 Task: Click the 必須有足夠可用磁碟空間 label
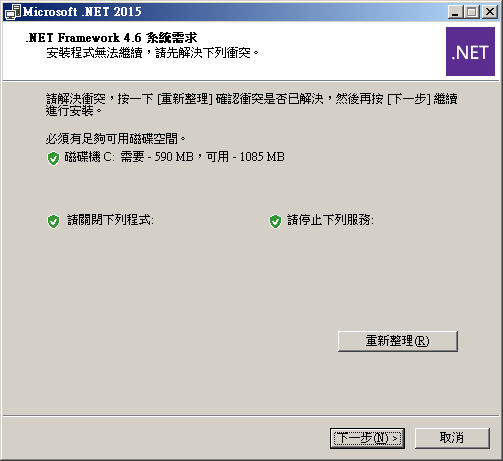116,139
